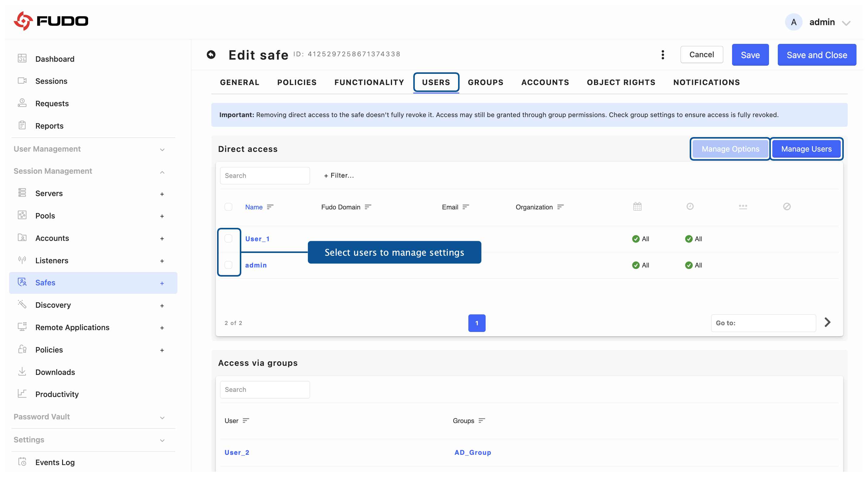The width and height of the screenshot is (868, 479).
Task: Toggle the select-all header checkbox
Action: click(229, 207)
